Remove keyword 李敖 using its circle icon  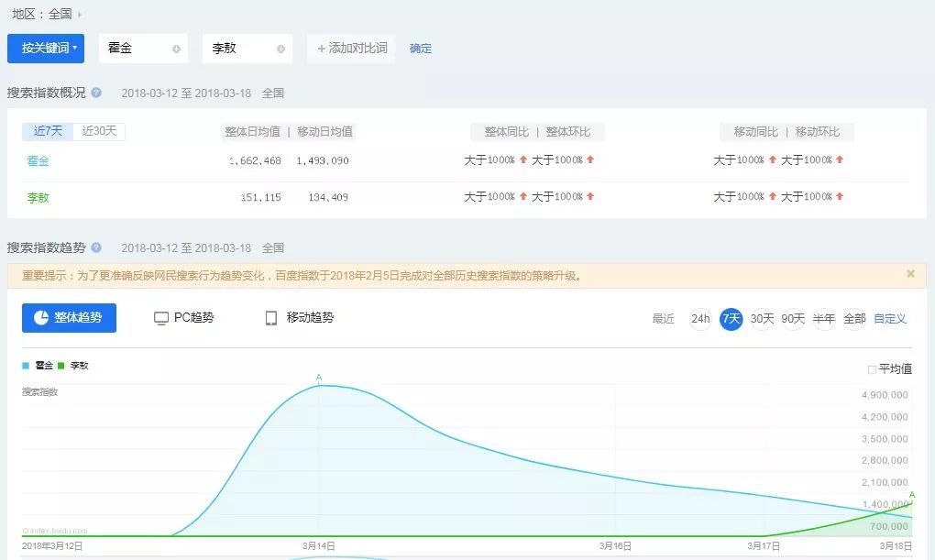pyautogui.click(x=280, y=49)
